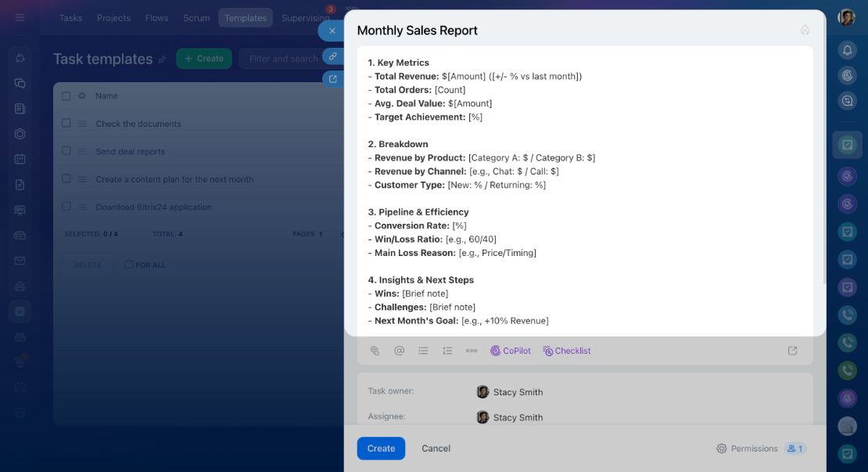Insert a mention with the @ icon
This screenshot has height=472, width=868.
[x=399, y=351]
